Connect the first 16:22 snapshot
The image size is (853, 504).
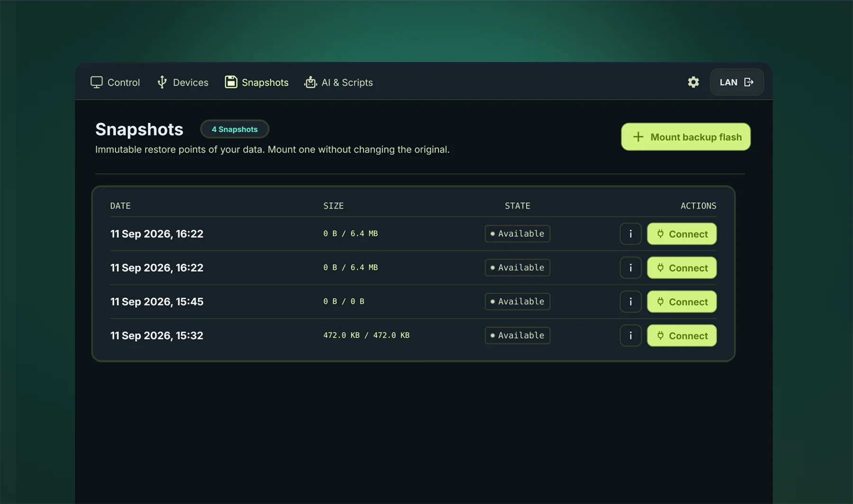pos(681,234)
